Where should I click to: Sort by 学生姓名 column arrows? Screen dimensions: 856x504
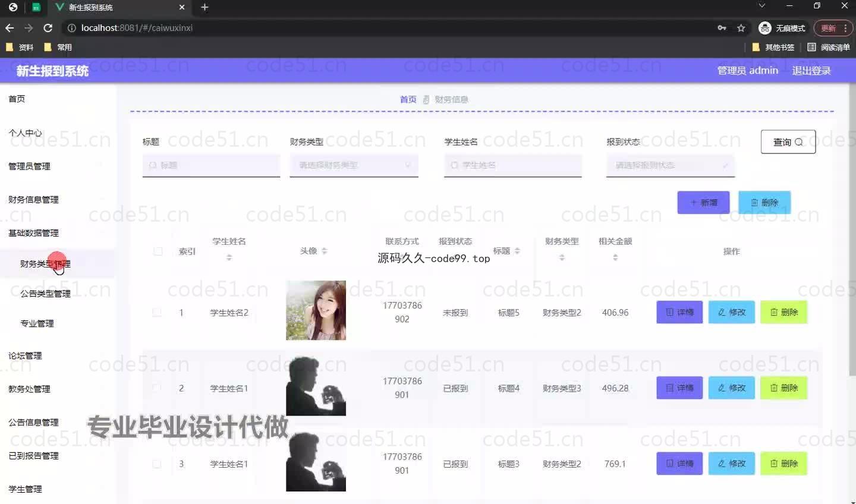click(x=229, y=257)
